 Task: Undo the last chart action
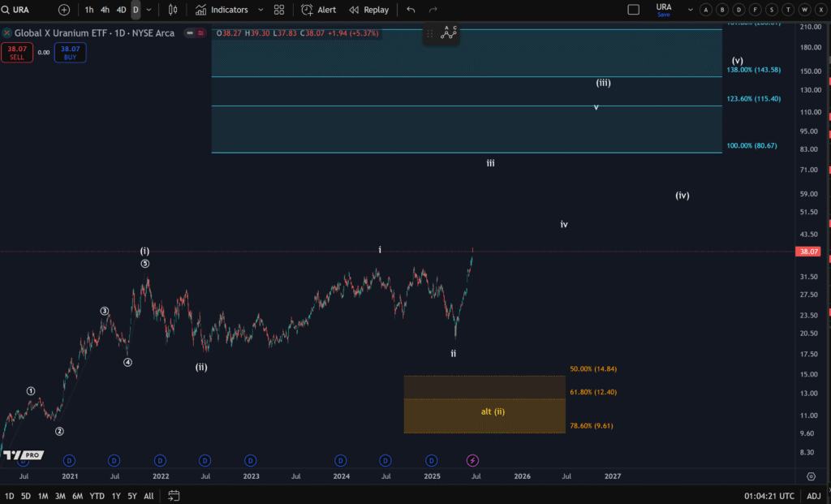[411, 10]
